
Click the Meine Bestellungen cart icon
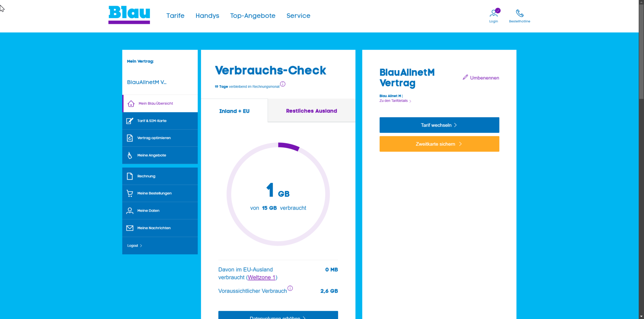pos(130,194)
